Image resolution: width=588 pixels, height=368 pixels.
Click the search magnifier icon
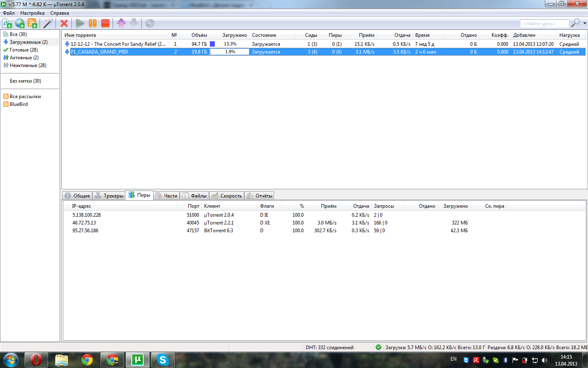pyautogui.click(x=575, y=23)
